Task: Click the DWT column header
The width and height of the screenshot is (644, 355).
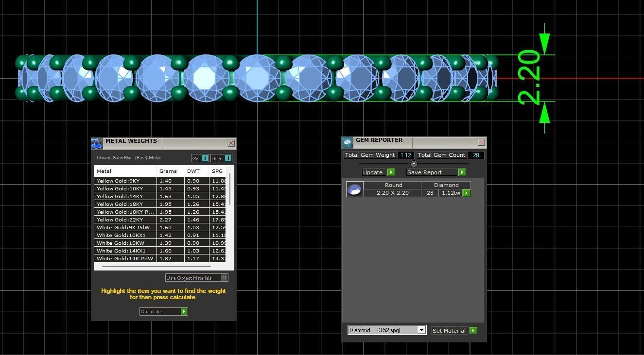Action: [197, 171]
